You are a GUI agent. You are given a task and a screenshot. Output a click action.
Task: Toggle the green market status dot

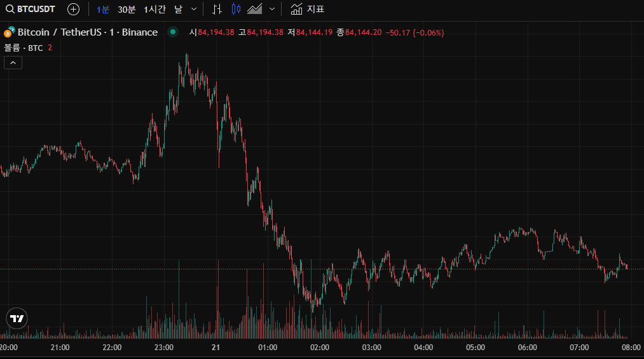pos(173,32)
